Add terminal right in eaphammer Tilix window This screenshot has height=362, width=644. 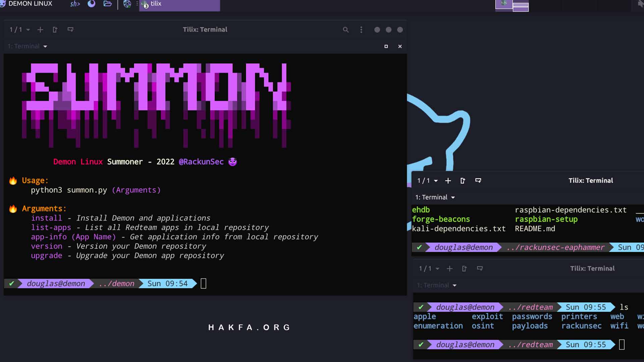[463, 181]
